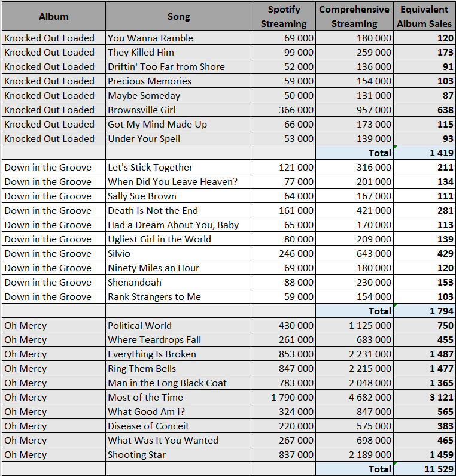
Task: Select the Comprehensive Streaming header cell
Action: coord(354,16)
